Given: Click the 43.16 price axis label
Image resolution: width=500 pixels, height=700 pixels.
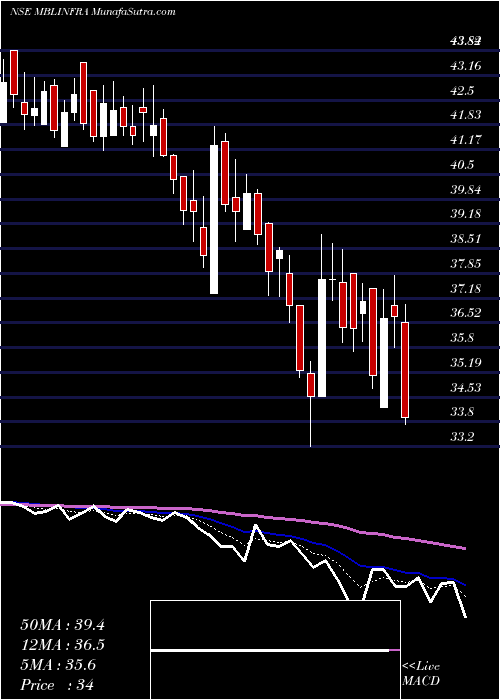Looking at the screenshot, I should coord(466,66).
